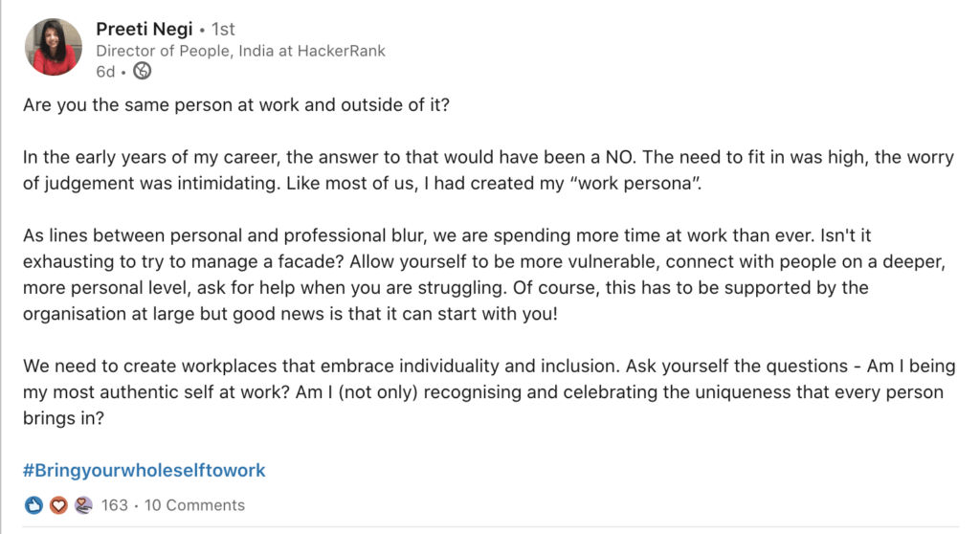Viewport: 980px width, 534px height.
Task: Click the globe public visibility icon
Action: tap(143, 71)
